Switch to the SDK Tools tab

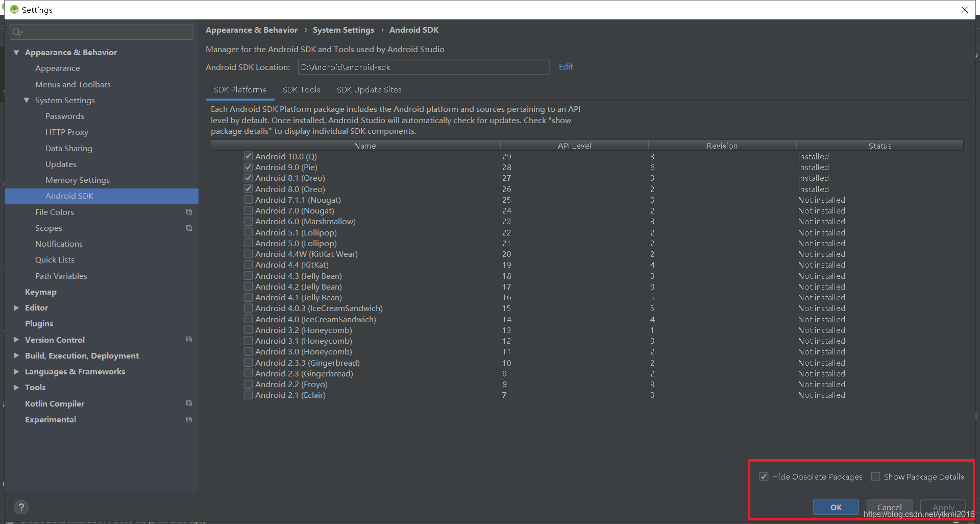coord(301,89)
